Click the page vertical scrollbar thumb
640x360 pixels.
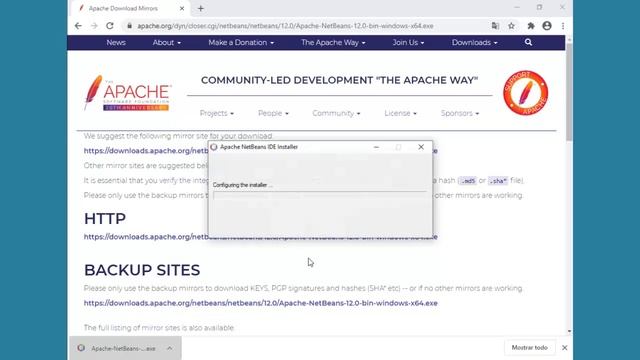point(569,92)
